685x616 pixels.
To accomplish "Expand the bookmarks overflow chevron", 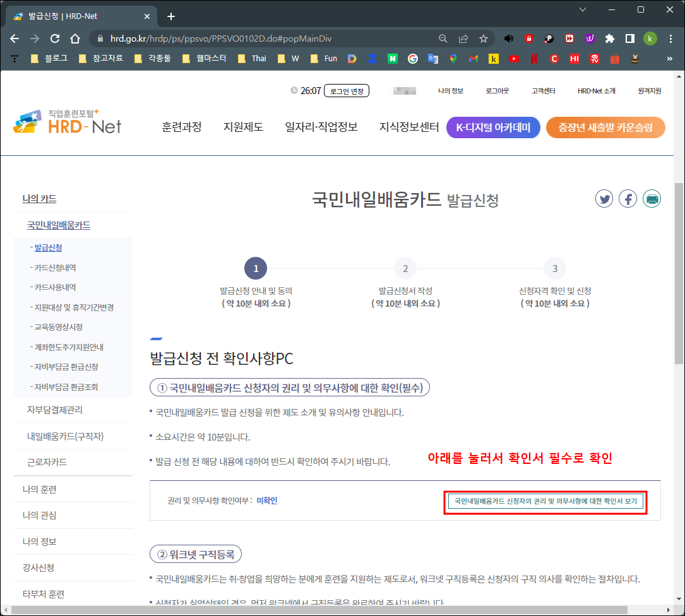I will coord(671,58).
